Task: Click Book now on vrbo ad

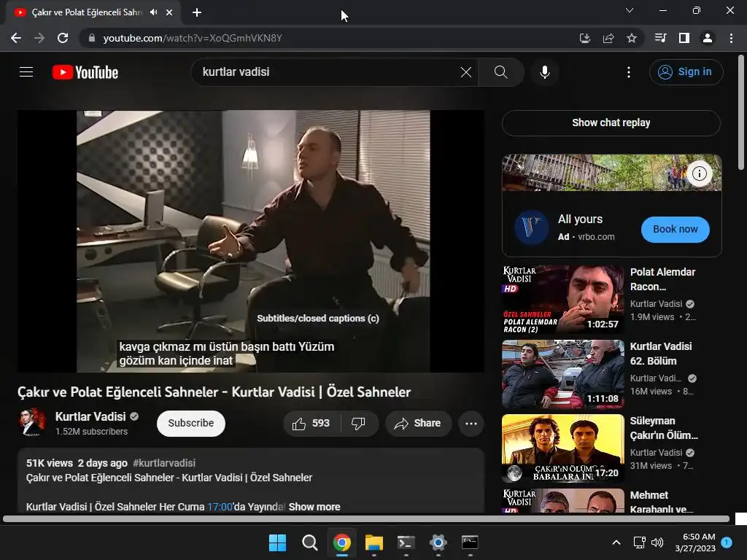Action: [675, 230]
